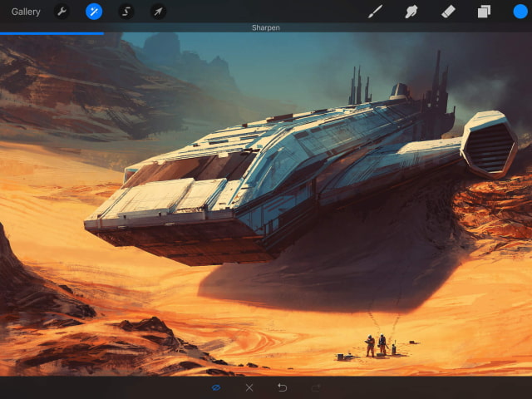Cancel the Sharpen adjustment with X
Viewport: 532px width, 399px height.
pos(249,387)
